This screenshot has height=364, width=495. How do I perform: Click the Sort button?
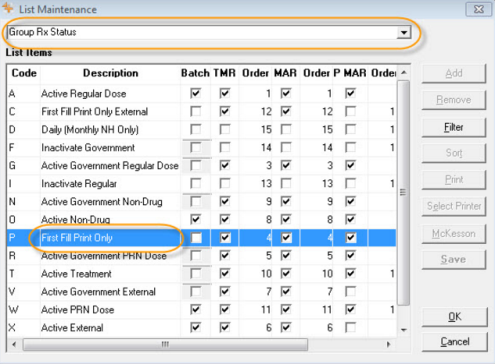(x=454, y=153)
